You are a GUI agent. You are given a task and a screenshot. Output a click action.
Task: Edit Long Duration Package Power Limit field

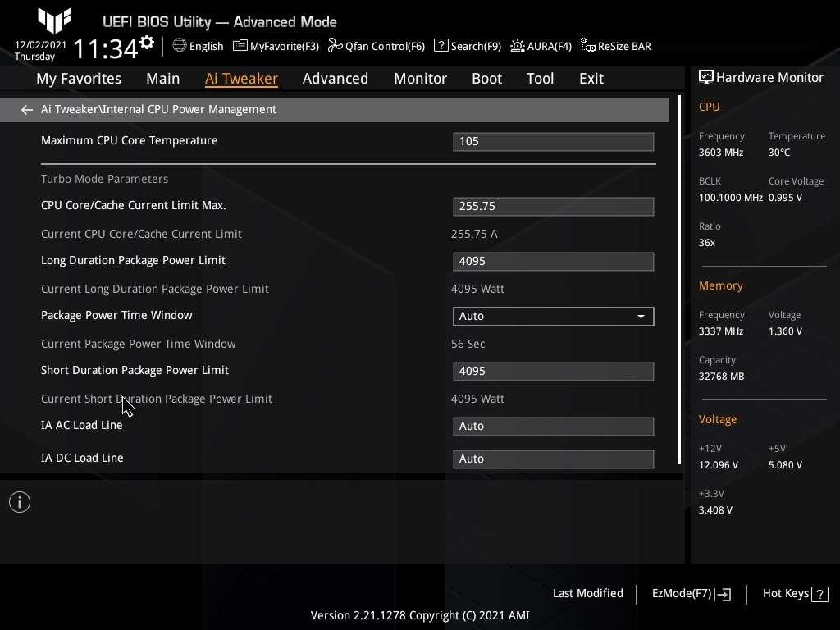(x=554, y=262)
